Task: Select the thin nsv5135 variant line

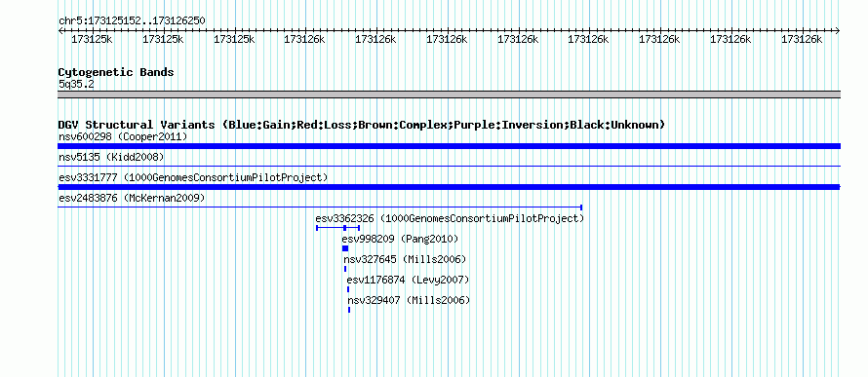Action: tap(449, 166)
